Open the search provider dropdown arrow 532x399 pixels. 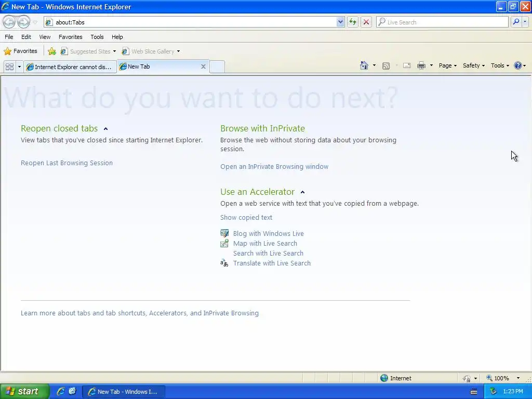coord(525,22)
